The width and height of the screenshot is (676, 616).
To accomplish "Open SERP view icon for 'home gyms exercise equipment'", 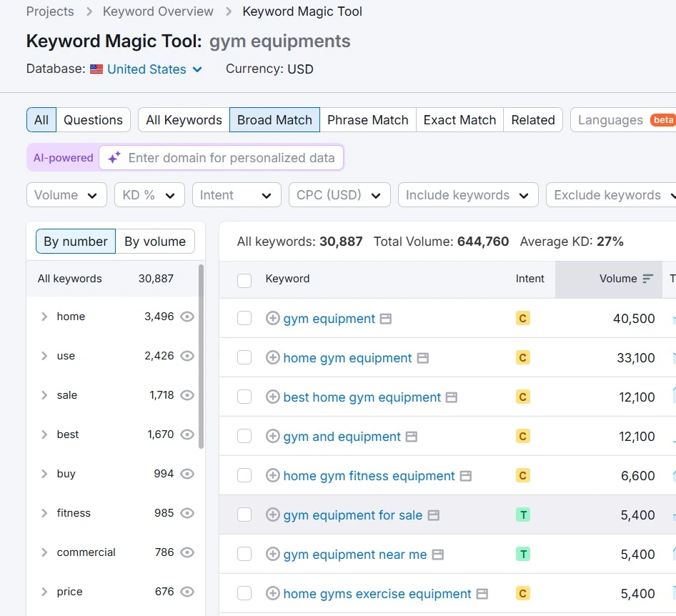I will 482,594.
